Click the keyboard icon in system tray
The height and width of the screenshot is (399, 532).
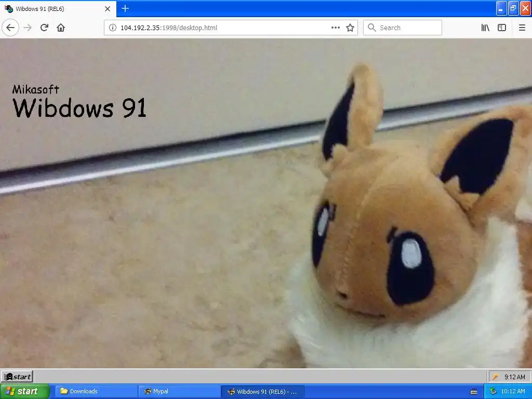click(474, 392)
